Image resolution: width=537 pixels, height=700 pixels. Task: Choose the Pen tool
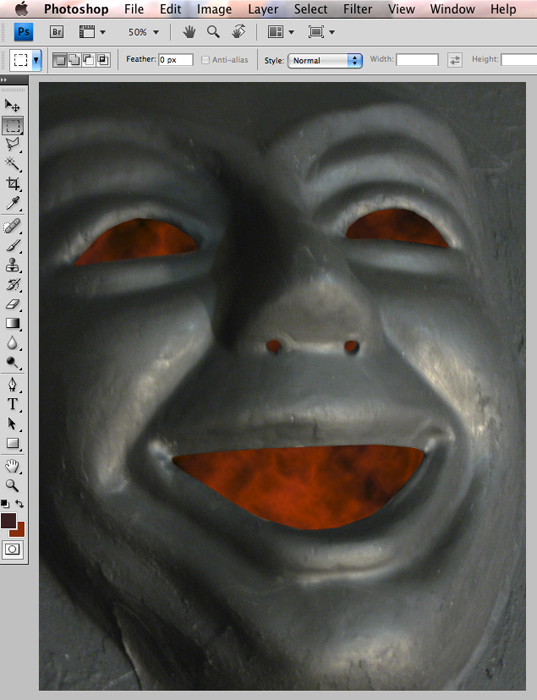pos(12,384)
